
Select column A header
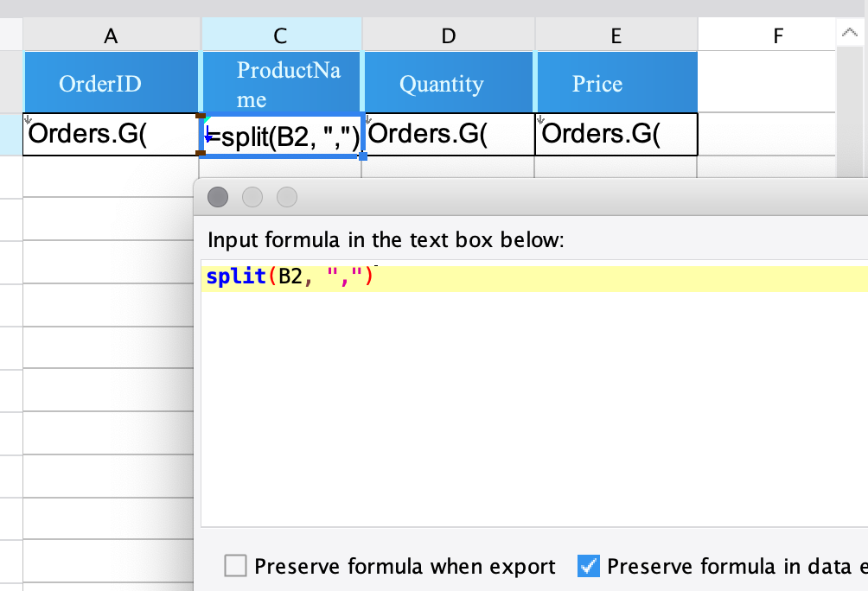point(111,35)
